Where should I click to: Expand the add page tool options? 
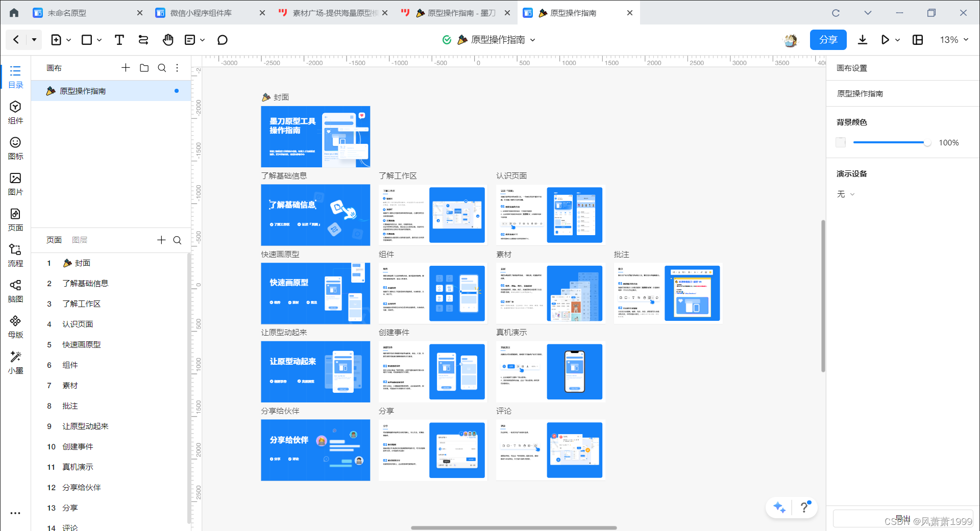point(69,40)
